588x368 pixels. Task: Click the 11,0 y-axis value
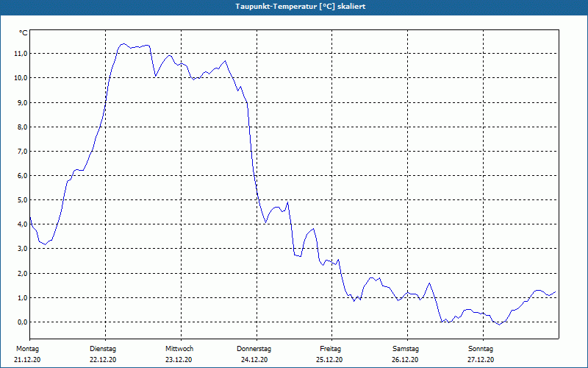[21, 54]
